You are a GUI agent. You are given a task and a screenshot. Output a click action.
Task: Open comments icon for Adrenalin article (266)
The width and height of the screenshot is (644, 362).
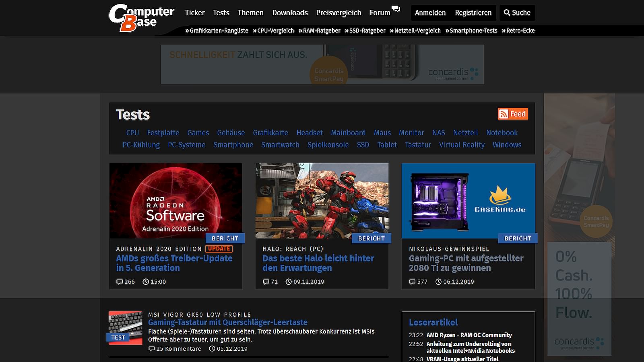pos(120,282)
